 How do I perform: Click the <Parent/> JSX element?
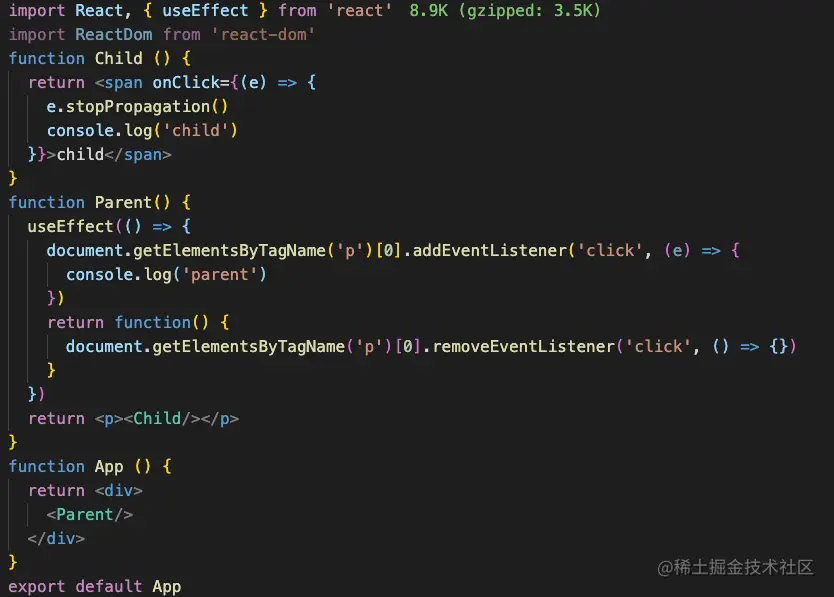[89, 515]
